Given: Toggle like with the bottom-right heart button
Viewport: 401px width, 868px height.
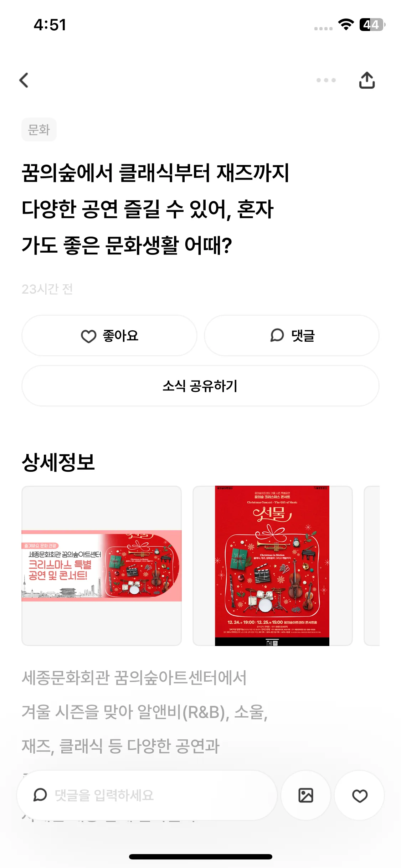Looking at the screenshot, I should pos(359,795).
